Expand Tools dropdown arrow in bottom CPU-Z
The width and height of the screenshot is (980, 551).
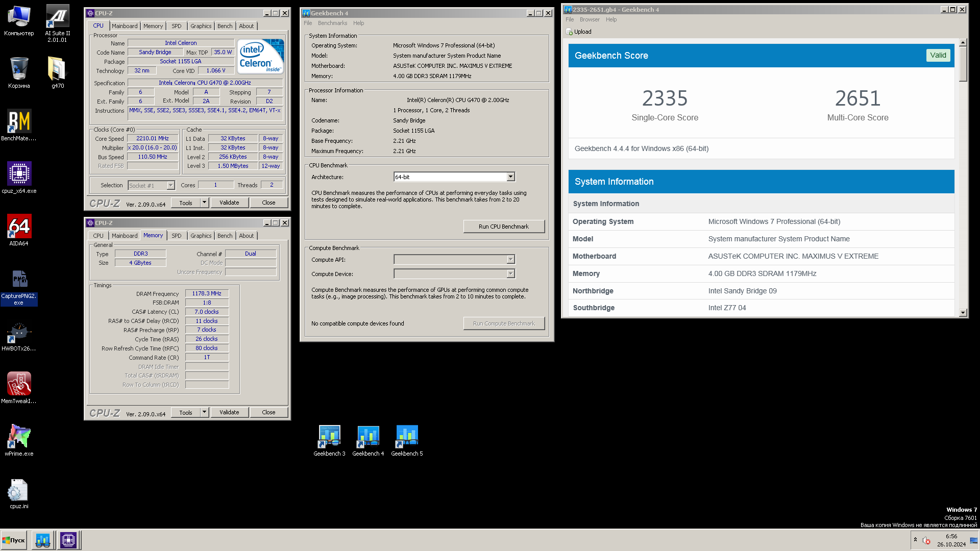tap(204, 412)
